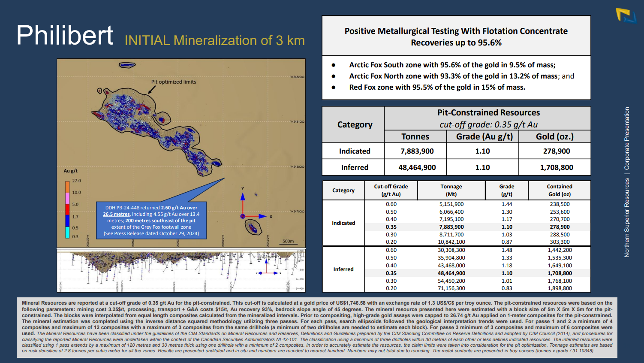Click the Inferred row label in sensitivity table
The image size is (644, 363).
[x=343, y=269]
